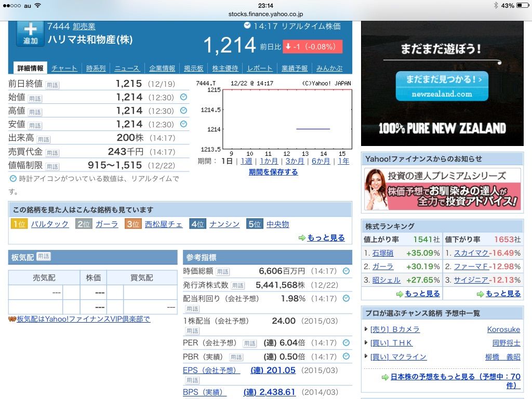Set chart period to 6か月
Screen dimensions: 532x399
coord(321,161)
